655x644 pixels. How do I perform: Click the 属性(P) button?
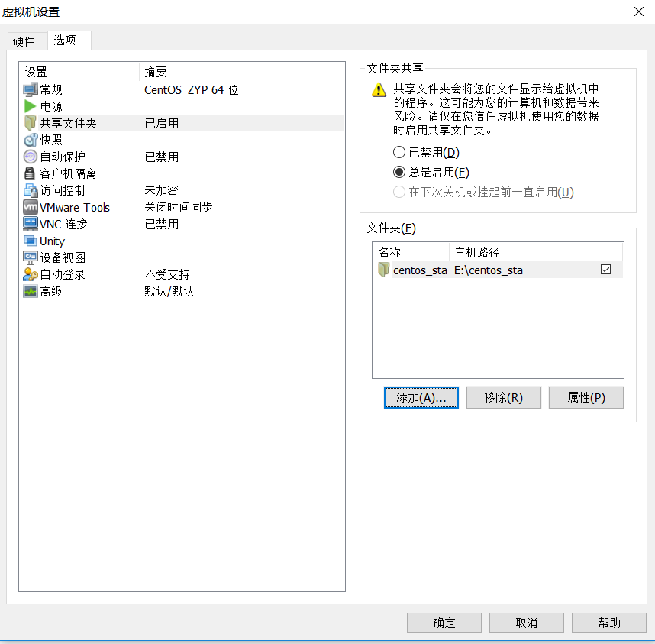tap(586, 397)
